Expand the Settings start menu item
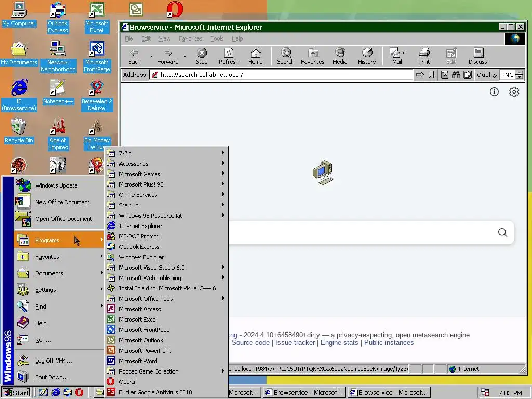This screenshot has width=532, height=399. [59, 290]
